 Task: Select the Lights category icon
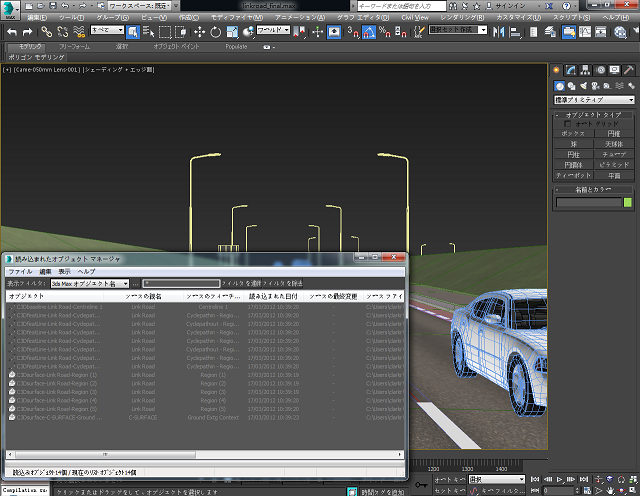point(582,85)
